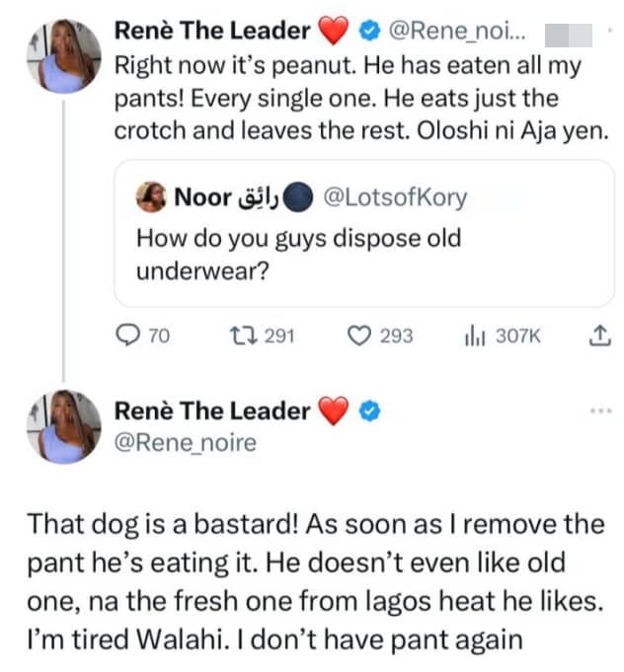Screen dimensions: 624x672
Task: Repost the tweet showing 291 retweets
Action: [239, 336]
